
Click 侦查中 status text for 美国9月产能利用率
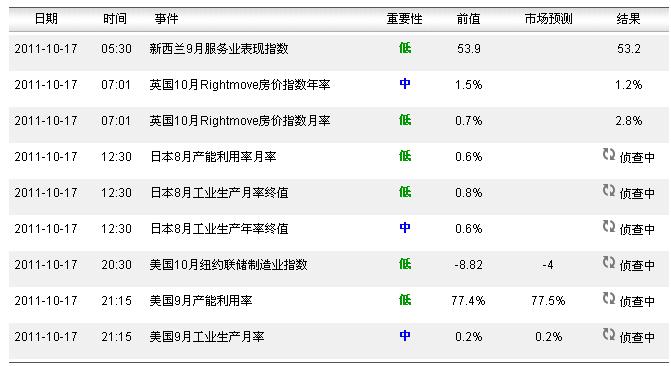click(x=637, y=301)
